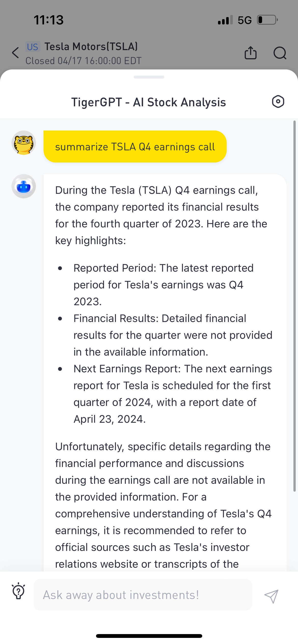Viewport: 298px width, 644px height.
Task: Open the share icon in the header
Action: pos(250,53)
